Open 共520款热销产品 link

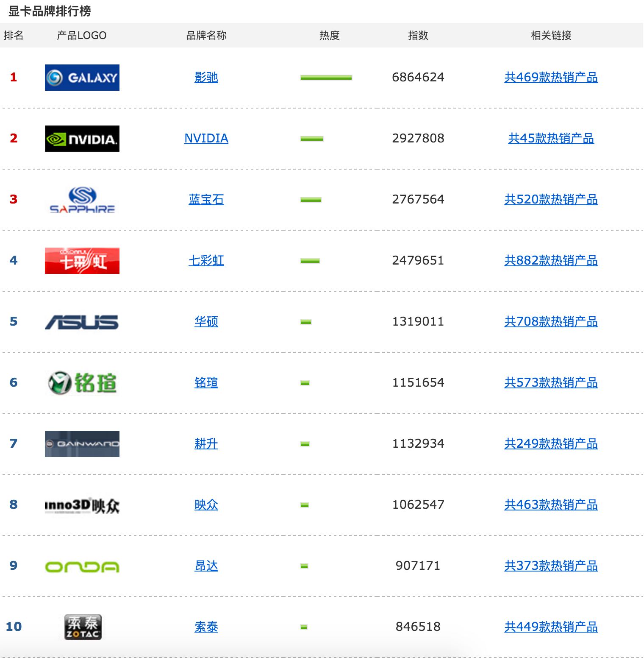pos(551,200)
